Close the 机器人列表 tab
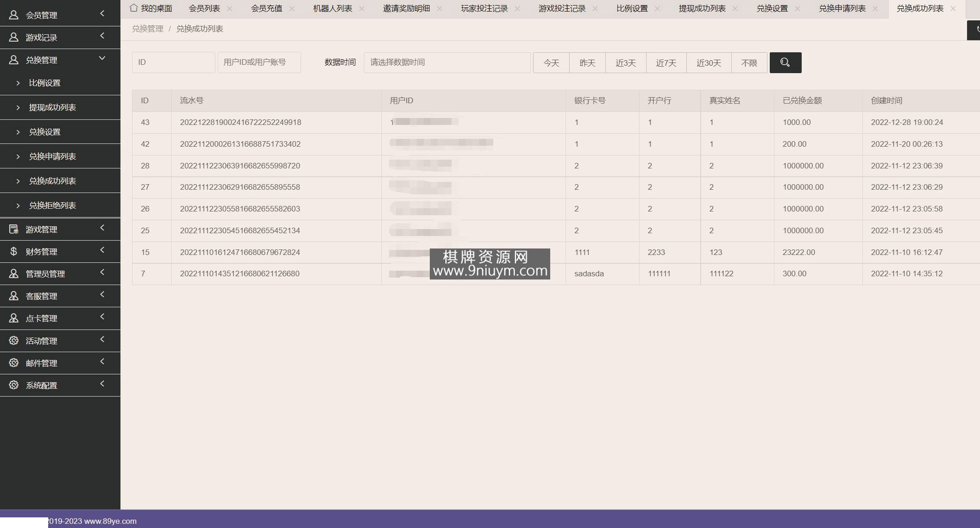Viewport: 980px width, 528px height. pyautogui.click(x=362, y=8)
